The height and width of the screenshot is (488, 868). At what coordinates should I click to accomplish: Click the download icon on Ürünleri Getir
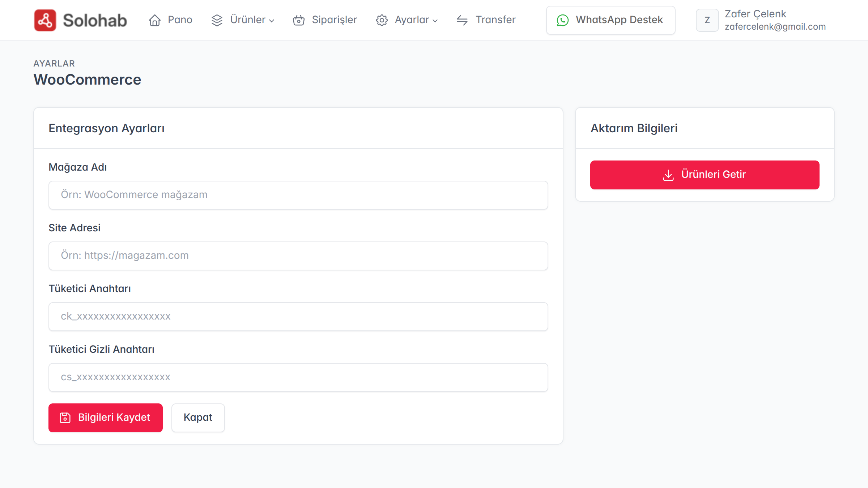(x=668, y=175)
